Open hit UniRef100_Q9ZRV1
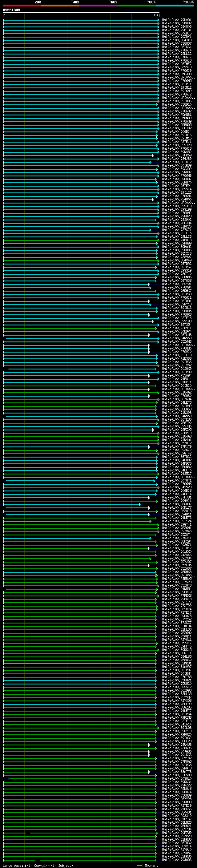The image size is (197, 868). (x=177, y=37)
